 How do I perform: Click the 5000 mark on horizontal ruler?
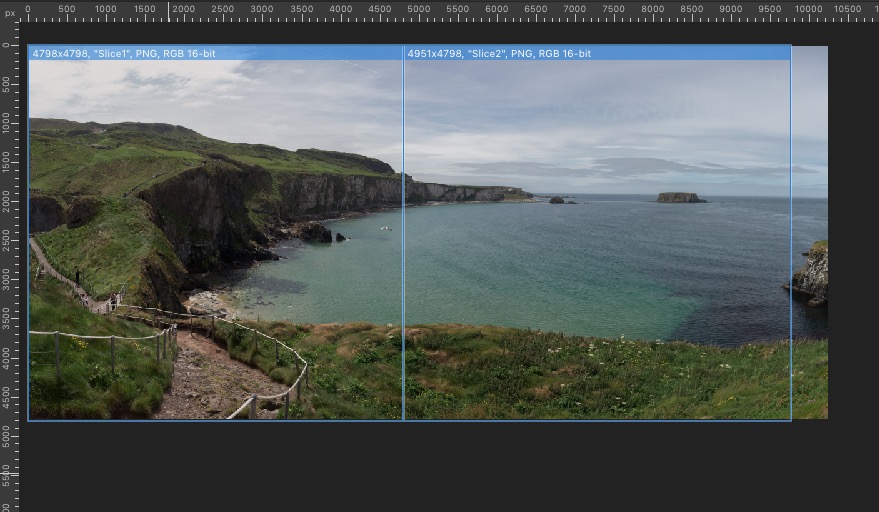418,10
